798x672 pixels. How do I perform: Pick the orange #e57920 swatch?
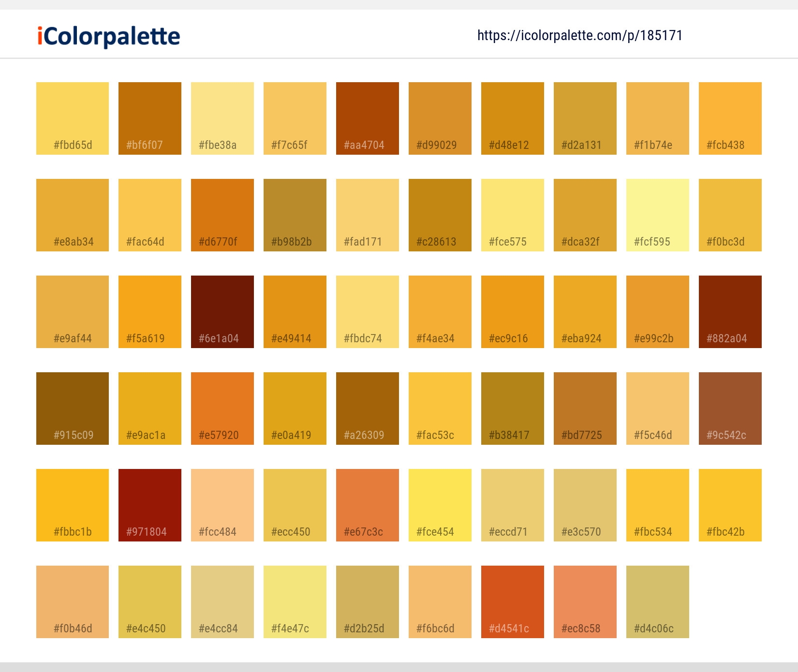pos(222,409)
